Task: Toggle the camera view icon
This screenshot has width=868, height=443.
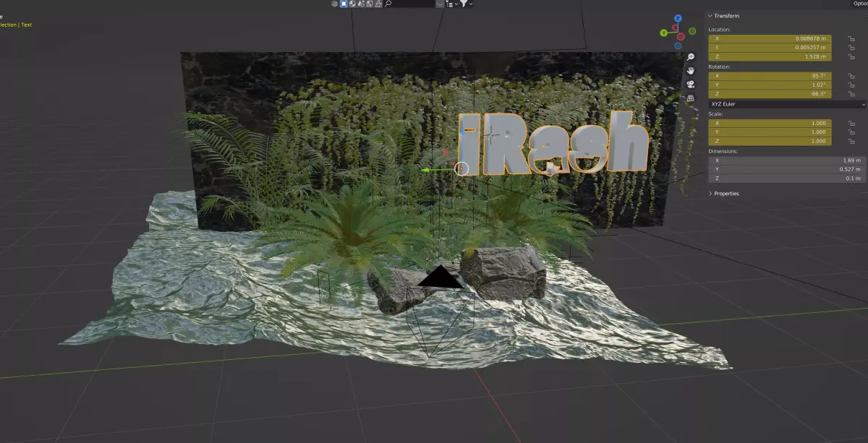Action: [691, 85]
